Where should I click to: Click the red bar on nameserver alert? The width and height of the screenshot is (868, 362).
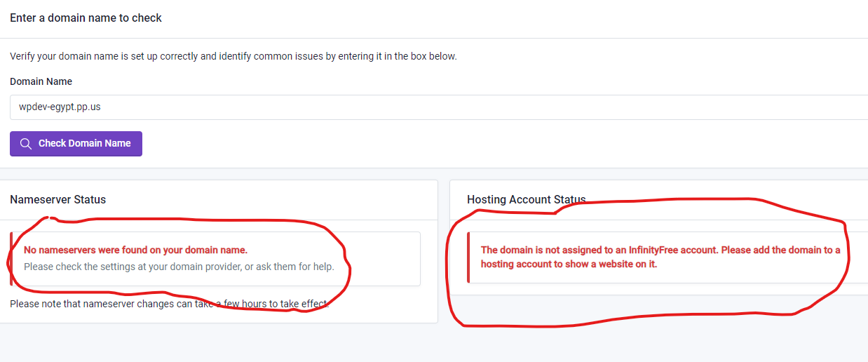(11, 259)
